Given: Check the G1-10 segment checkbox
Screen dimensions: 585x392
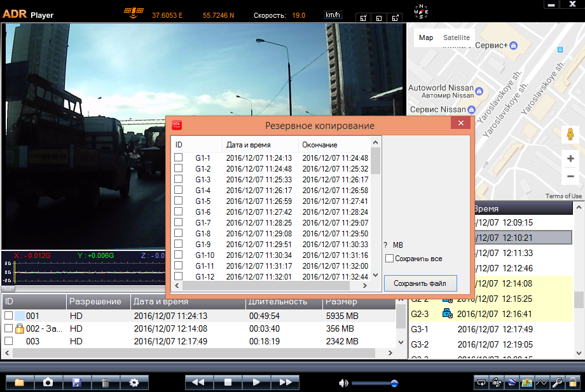Looking at the screenshot, I should coord(178,255).
